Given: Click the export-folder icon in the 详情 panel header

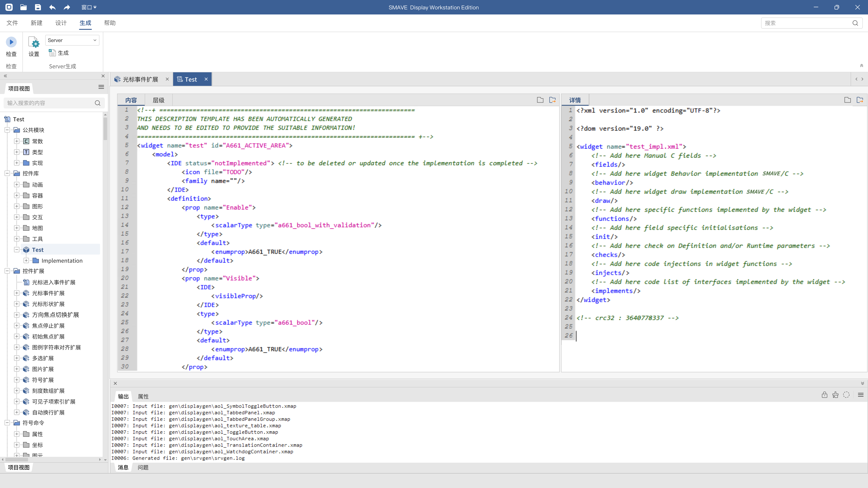Looking at the screenshot, I should tap(860, 100).
